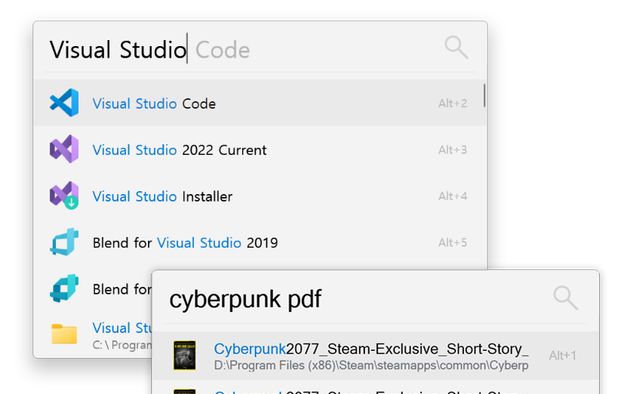Click the Alt+5 shortcut label
Screen dimensions: 618x394
pyautogui.click(x=452, y=242)
